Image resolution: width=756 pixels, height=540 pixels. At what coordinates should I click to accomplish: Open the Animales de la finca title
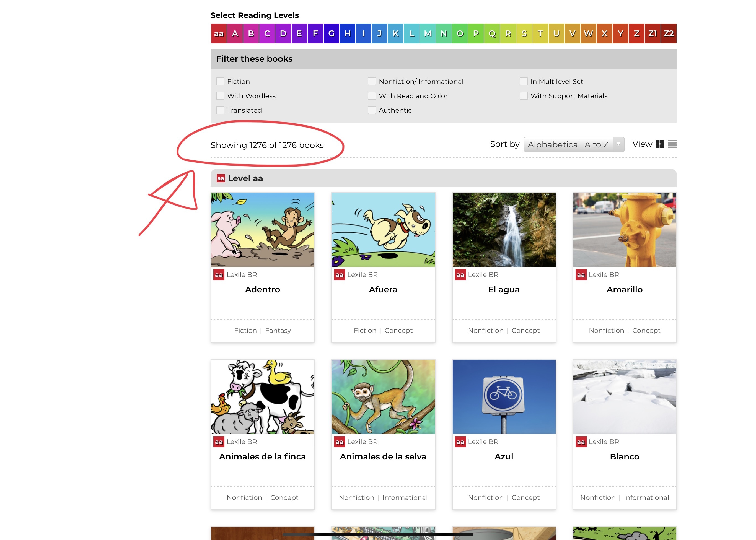coord(262,456)
